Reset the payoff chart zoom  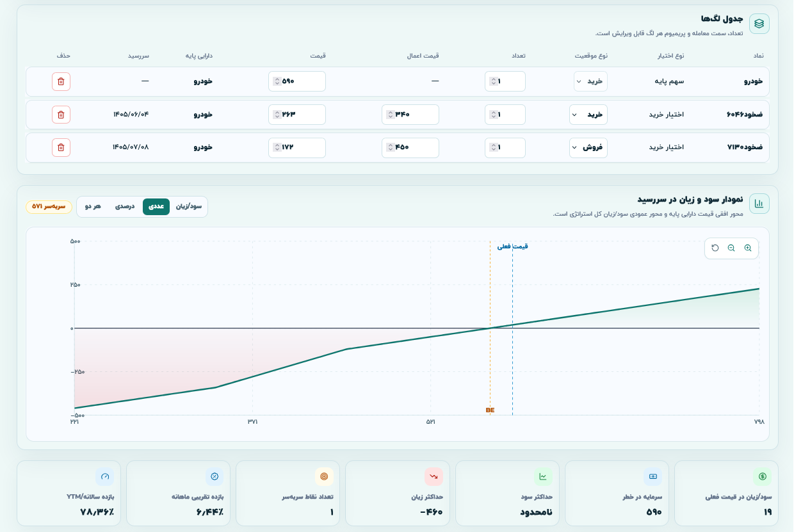tap(715, 248)
